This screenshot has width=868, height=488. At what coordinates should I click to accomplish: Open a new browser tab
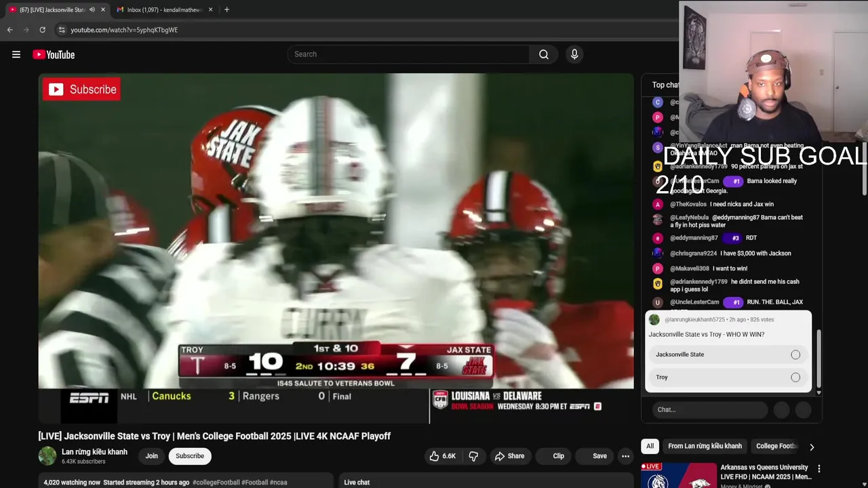pos(226,9)
